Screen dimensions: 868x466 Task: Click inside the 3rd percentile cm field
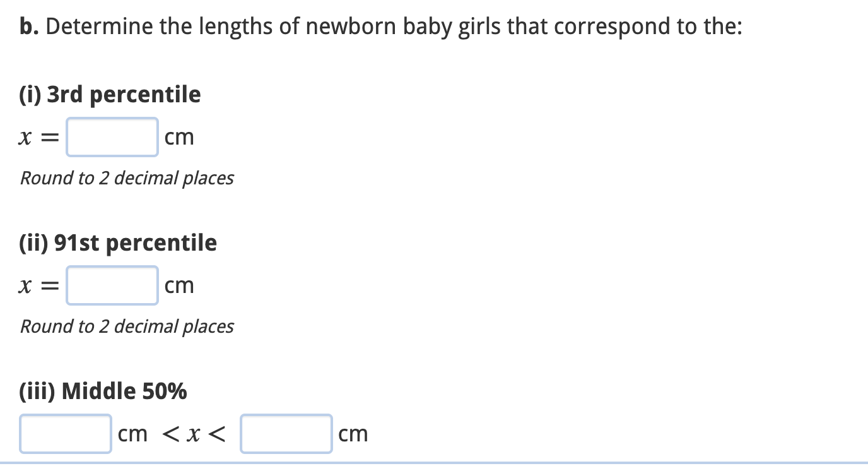coord(112,136)
